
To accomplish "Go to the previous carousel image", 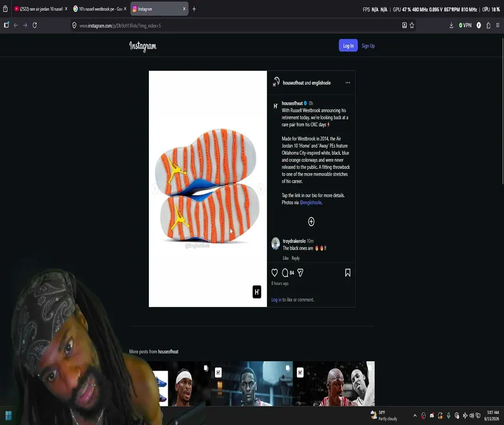I will coord(155,189).
